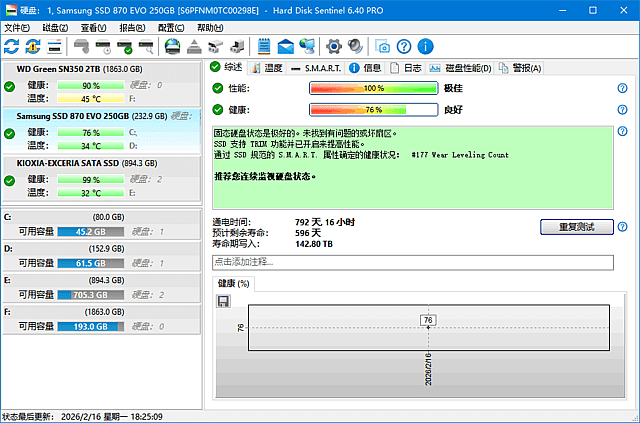
Task: Click the notepad report toolbar icon
Action: point(265,46)
